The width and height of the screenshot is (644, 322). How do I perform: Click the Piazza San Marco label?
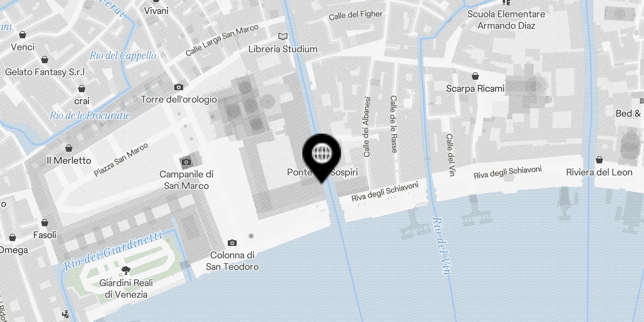coord(121,159)
